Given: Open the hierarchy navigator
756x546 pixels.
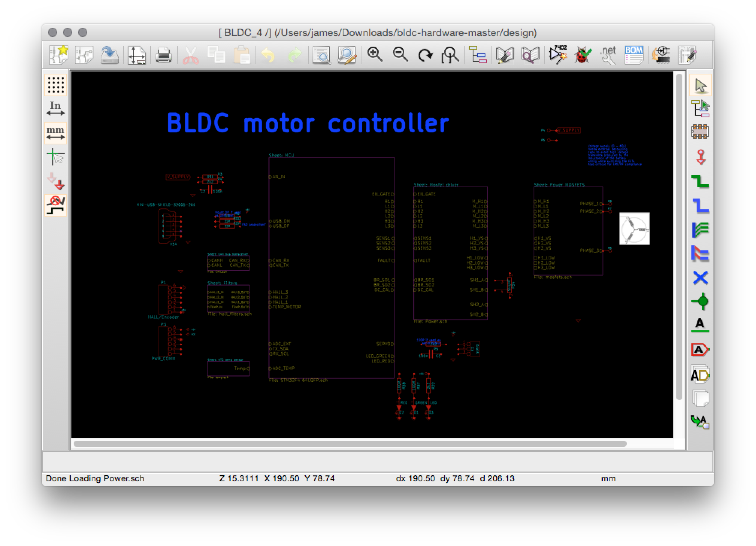Looking at the screenshot, I should (x=478, y=55).
